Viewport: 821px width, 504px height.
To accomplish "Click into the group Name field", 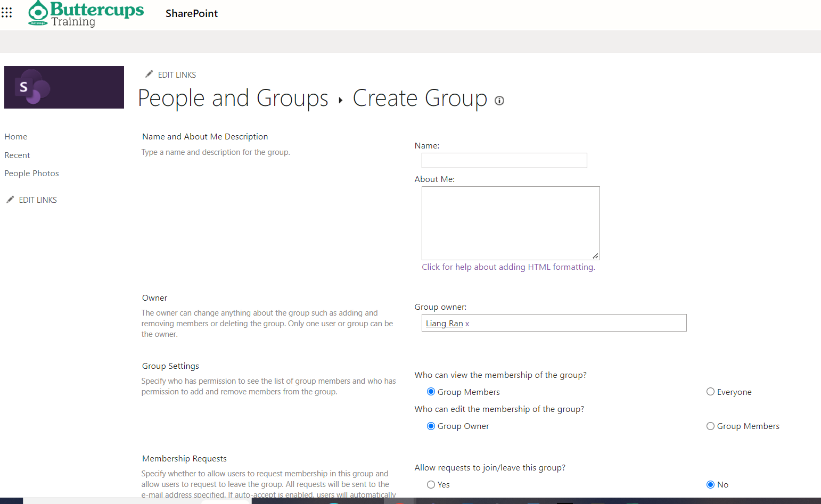I will pyautogui.click(x=504, y=160).
